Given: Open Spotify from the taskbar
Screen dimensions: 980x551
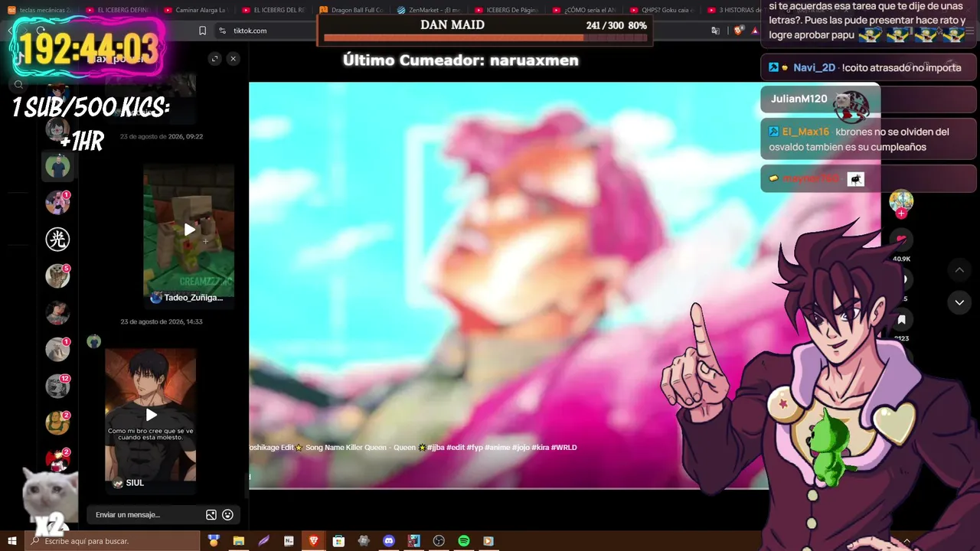Looking at the screenshot, I should point(463,541).
